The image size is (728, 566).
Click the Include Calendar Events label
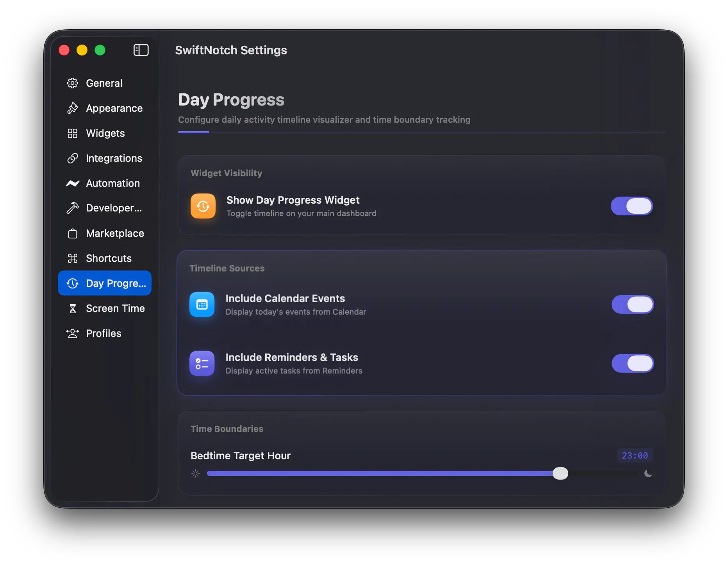[x=285, y=298]
